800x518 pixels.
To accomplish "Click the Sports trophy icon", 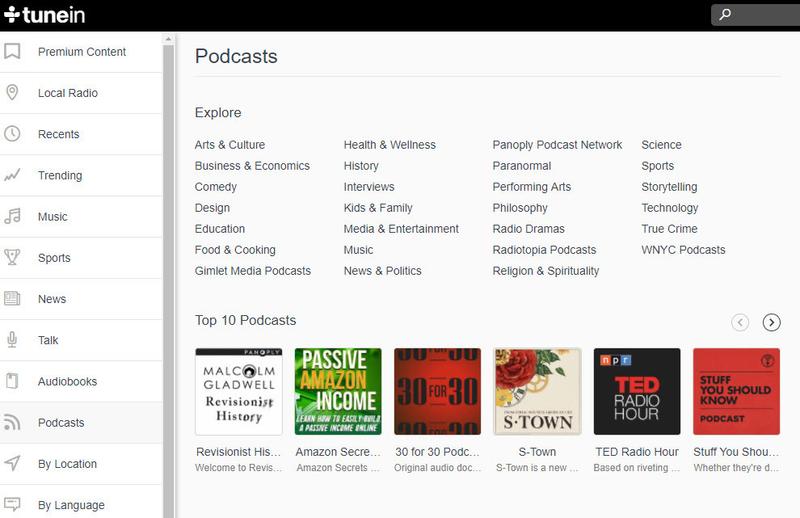I will click(x=12, y=257).
